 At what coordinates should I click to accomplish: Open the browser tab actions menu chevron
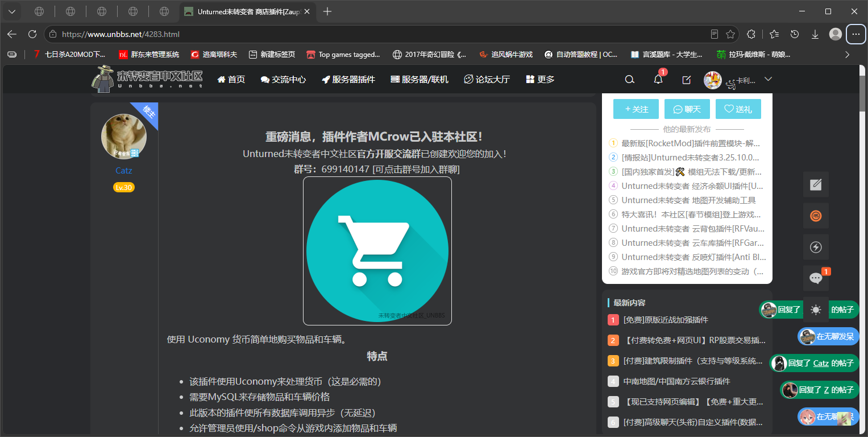(x=11, y=11)
